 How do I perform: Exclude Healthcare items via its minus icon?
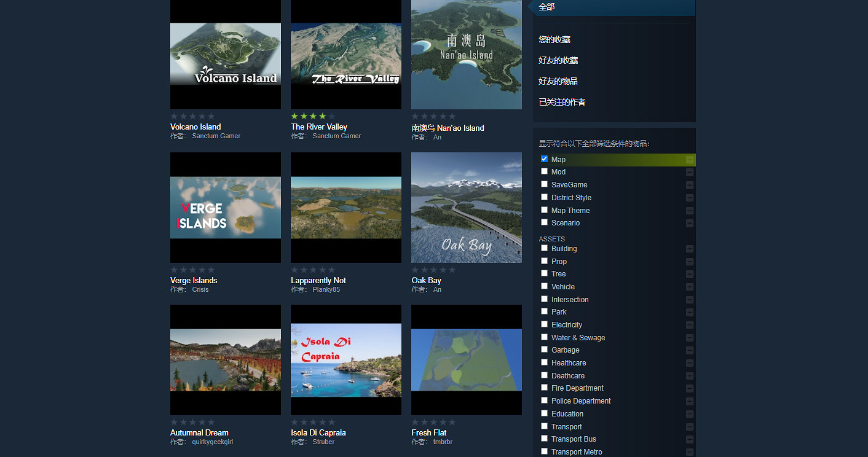689,363
